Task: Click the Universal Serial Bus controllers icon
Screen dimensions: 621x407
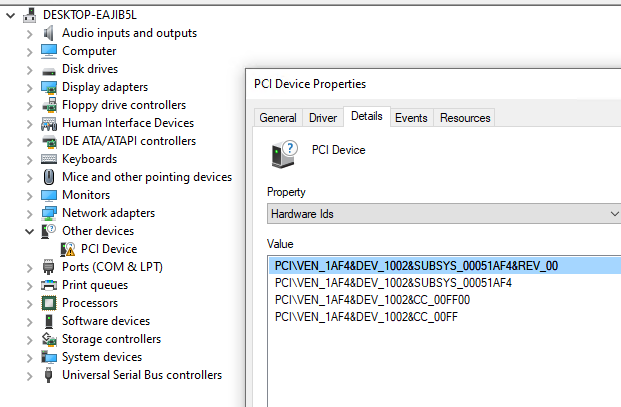Action: (49, 375)
